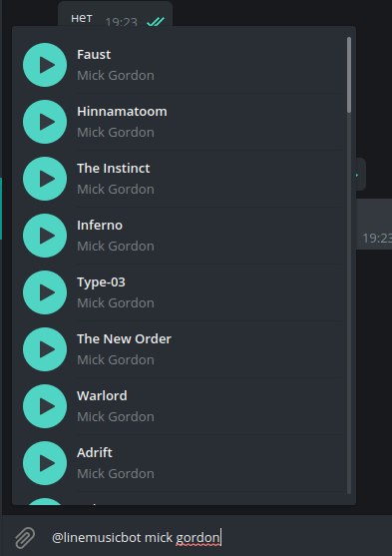The height and width of the screenshot is (556, 392).
Task: Play The New Order track
Action: click(x=45, y=349)
